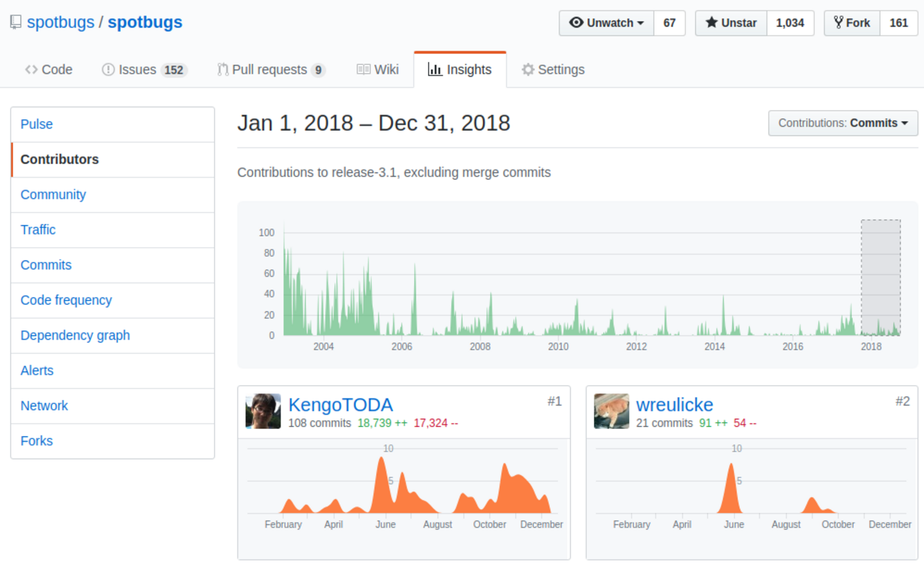Click KengoTODA's 18,739 ++ additions text
The width and height of the screenshot is (924, 564).
tap(382, 423)
